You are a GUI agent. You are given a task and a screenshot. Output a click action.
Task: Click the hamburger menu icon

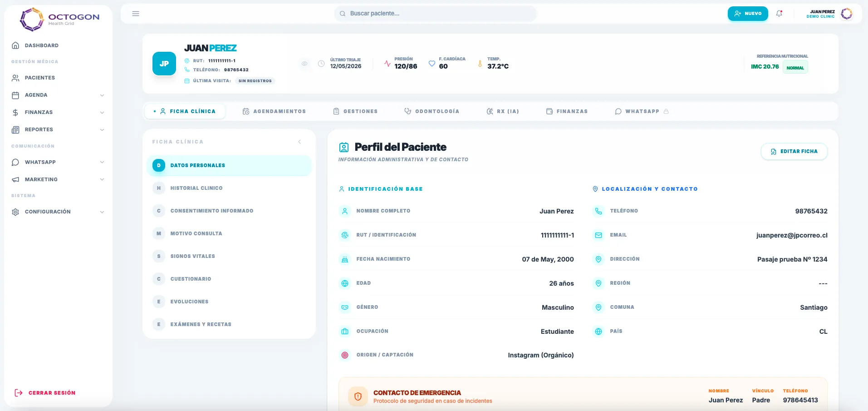click(x=136, y=14)
